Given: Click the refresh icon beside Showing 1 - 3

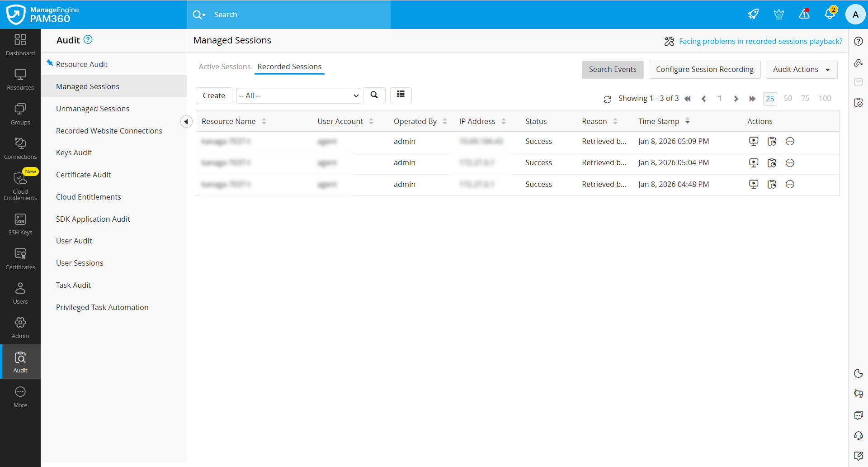Looking at the screenshot, I should (607, 99).
